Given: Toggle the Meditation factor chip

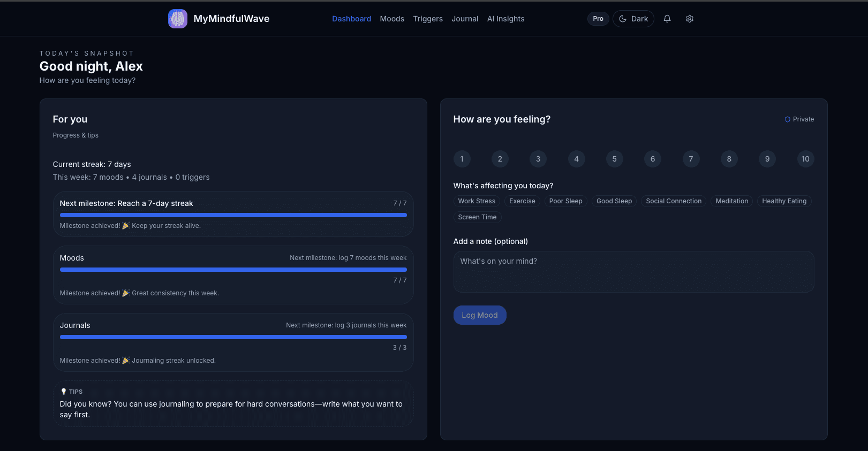Looking at the screenshot, I should (x=732, y=201).
